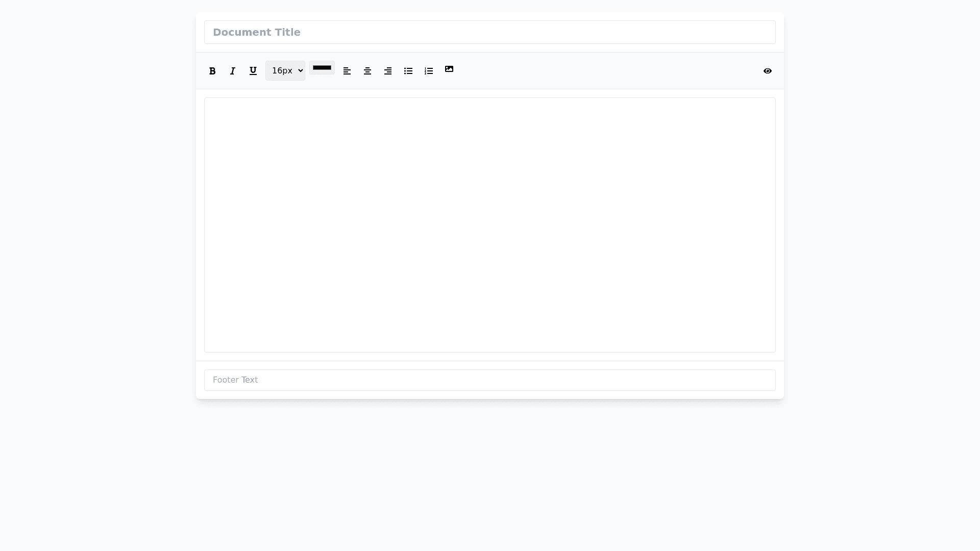Focus the Footer Text input
This screenshot has height=551, width=980.
pyautogui.click(x=489, y=380)
